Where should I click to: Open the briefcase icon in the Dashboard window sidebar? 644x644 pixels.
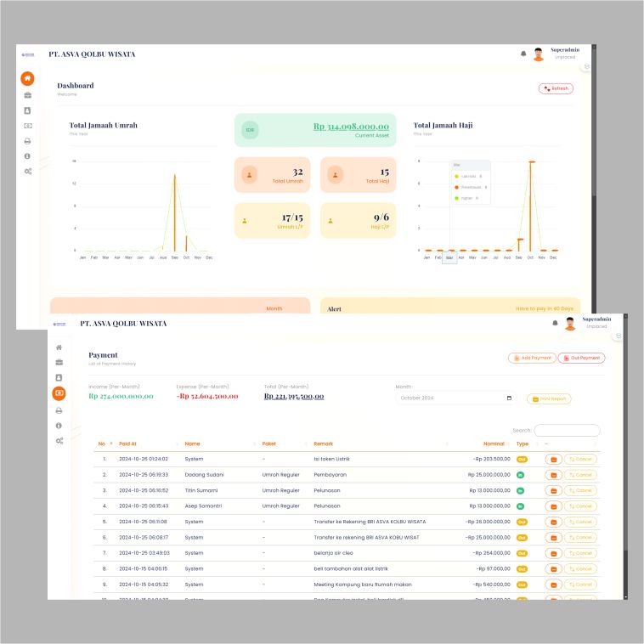(27, 95)
